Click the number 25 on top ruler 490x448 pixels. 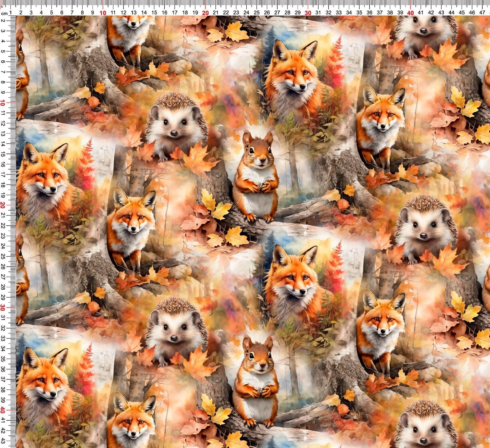257,13
